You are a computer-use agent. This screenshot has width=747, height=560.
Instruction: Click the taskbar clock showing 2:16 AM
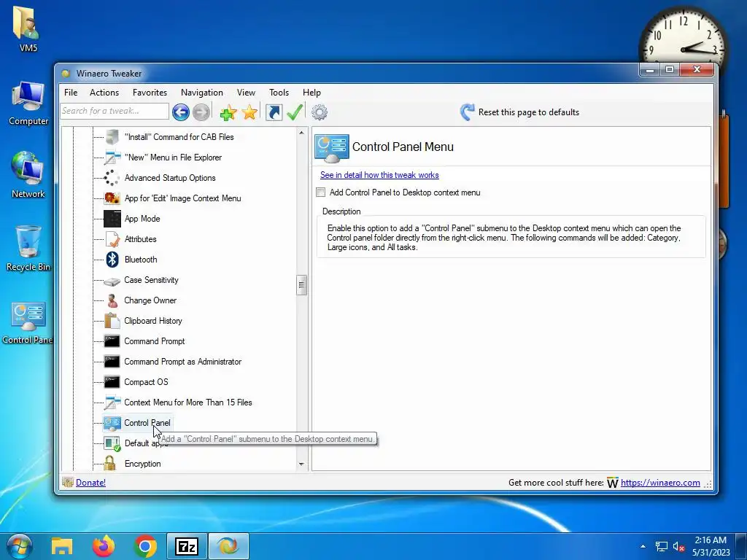(711, 546)
